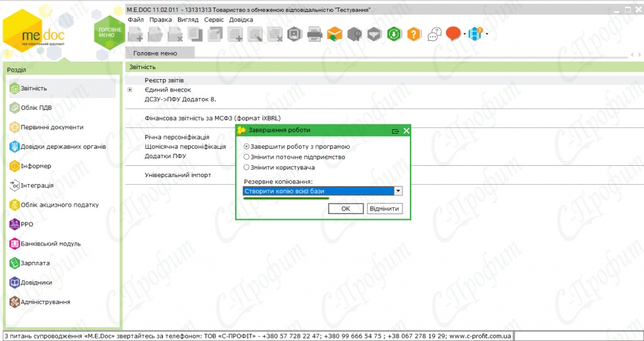This screenshot has height=341, width=644.
Task: Click the orange mail envelope icon
Action: point(335,34)
